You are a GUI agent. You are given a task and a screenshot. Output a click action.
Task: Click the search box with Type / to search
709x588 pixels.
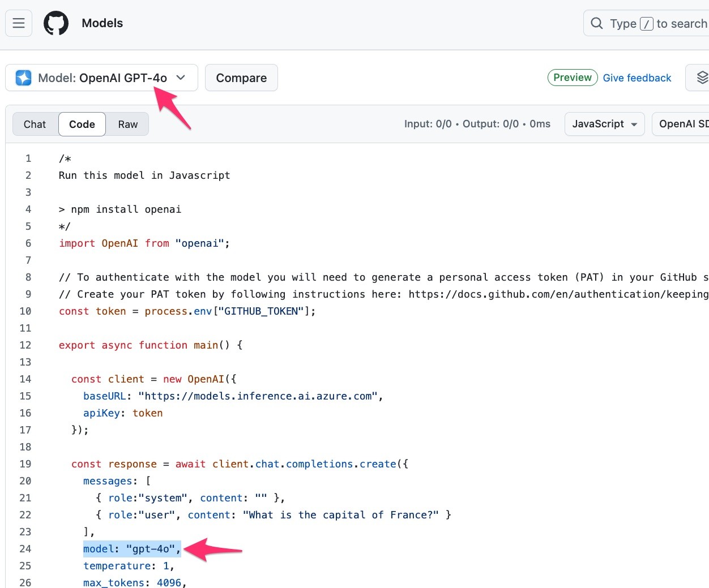click(646, 23)
